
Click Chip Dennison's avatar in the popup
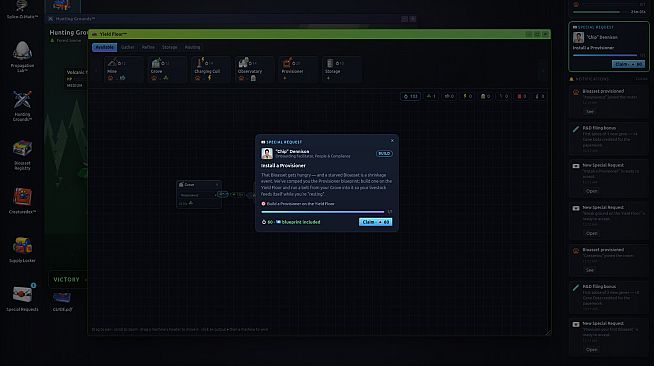point(267,153)
